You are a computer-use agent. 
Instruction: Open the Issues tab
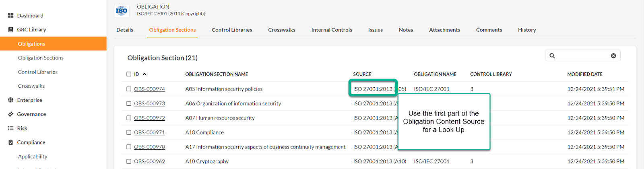pyautogui.click(x=376, y=30)
